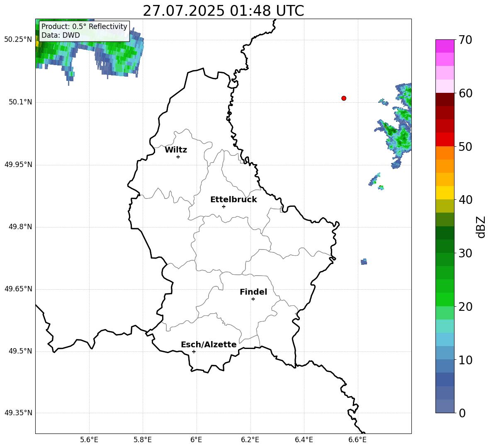Click the 40 colorbar tick label

pos(465,200)
